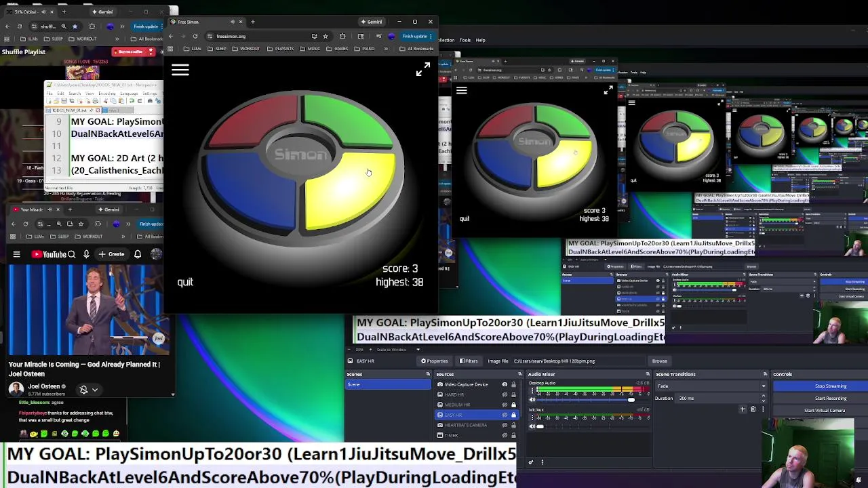The image size is (868, 488).
Task: Unlock the MEDIUM HR source
Action: [x=513, y=405]
